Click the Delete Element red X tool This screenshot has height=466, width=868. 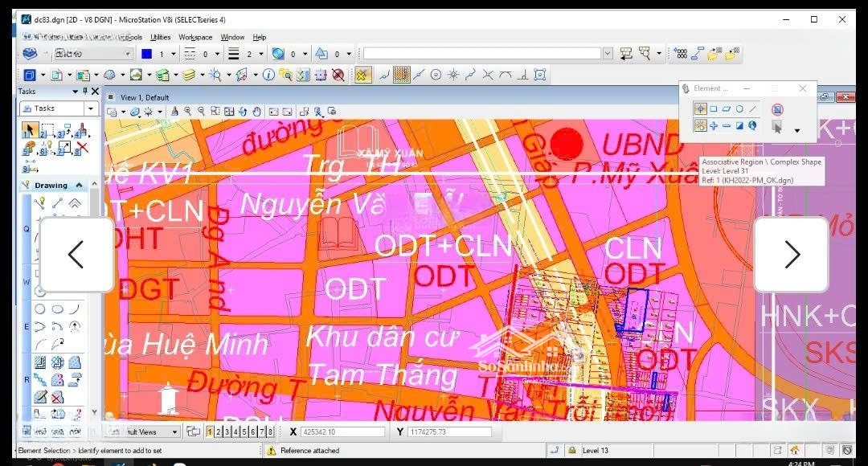pos(81,148)
